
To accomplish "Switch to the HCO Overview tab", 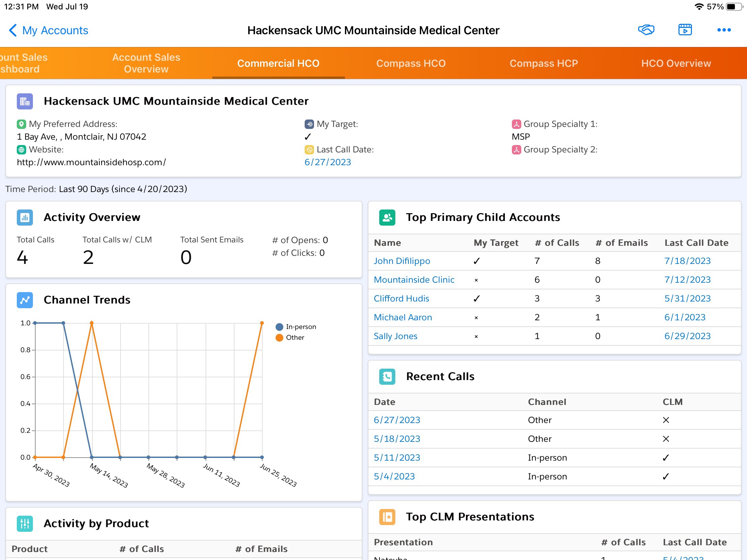I will [x=676, y=63].
